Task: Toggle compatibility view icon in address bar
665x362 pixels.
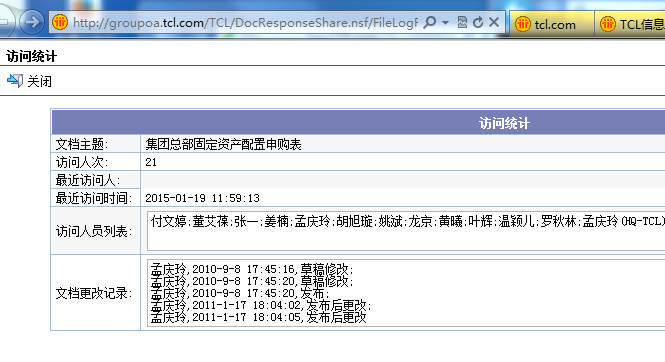Action: (462, 22)
